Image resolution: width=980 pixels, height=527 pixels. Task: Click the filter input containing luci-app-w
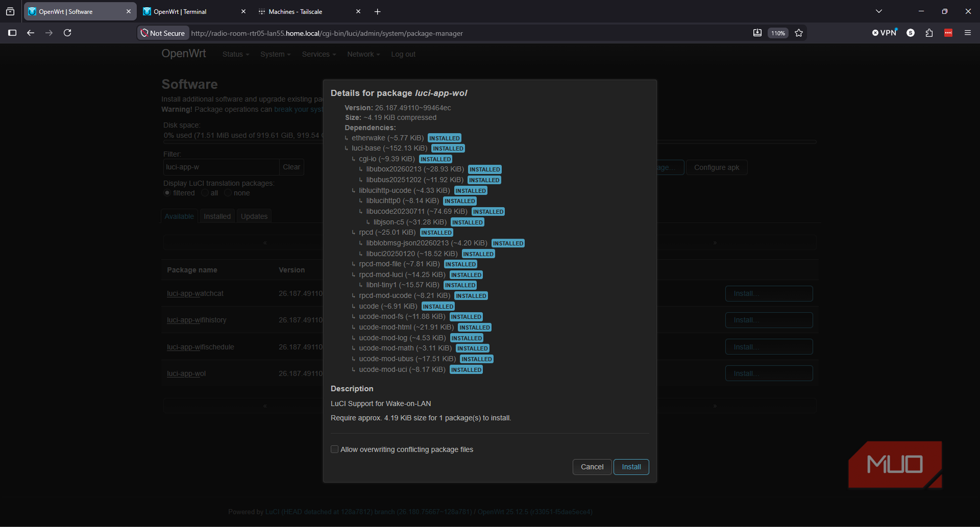221,167
